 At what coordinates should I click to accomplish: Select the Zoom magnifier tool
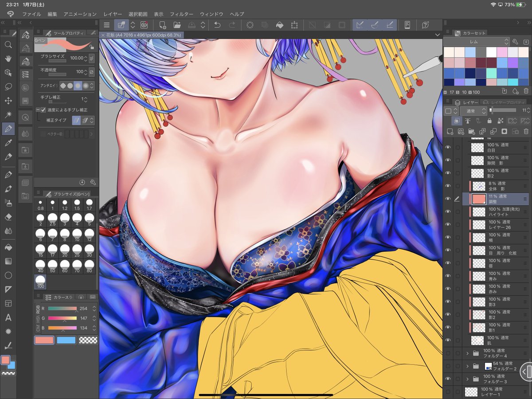8,44
